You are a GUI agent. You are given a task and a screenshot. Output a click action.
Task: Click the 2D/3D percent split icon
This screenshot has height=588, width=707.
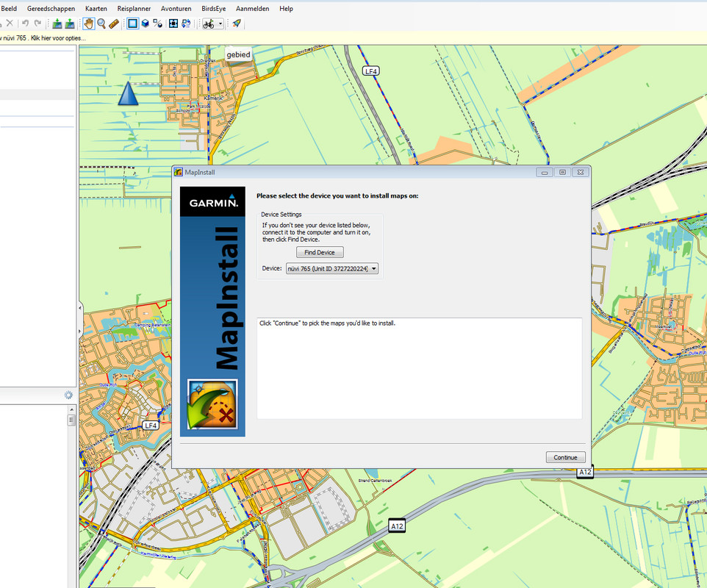pos(157,24)
